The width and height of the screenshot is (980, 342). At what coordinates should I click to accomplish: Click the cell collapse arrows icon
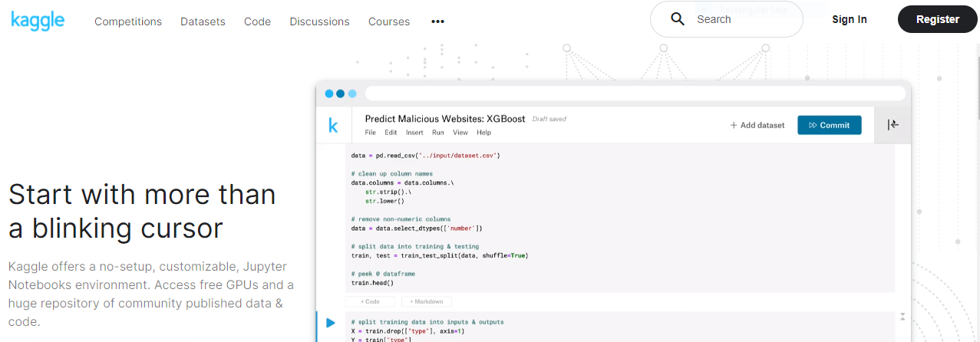(x=902, y=317)
